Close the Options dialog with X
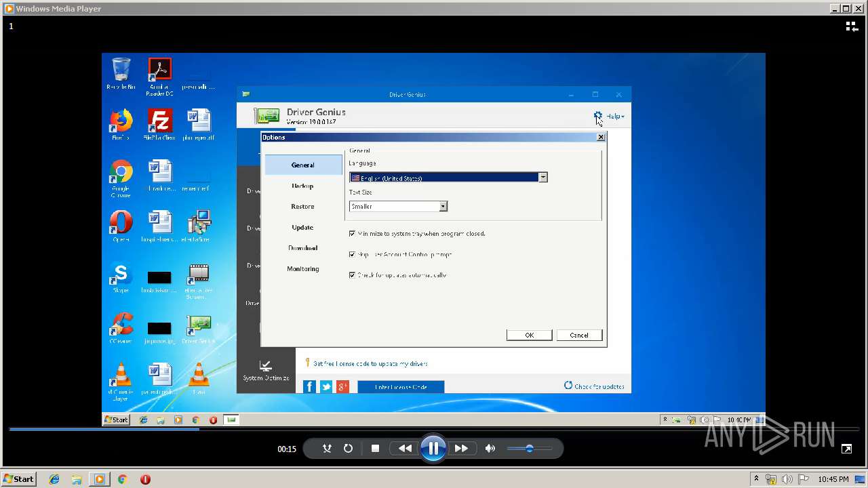Image resolution: width=868 pixels, height=488 pixels. point(601,137)
